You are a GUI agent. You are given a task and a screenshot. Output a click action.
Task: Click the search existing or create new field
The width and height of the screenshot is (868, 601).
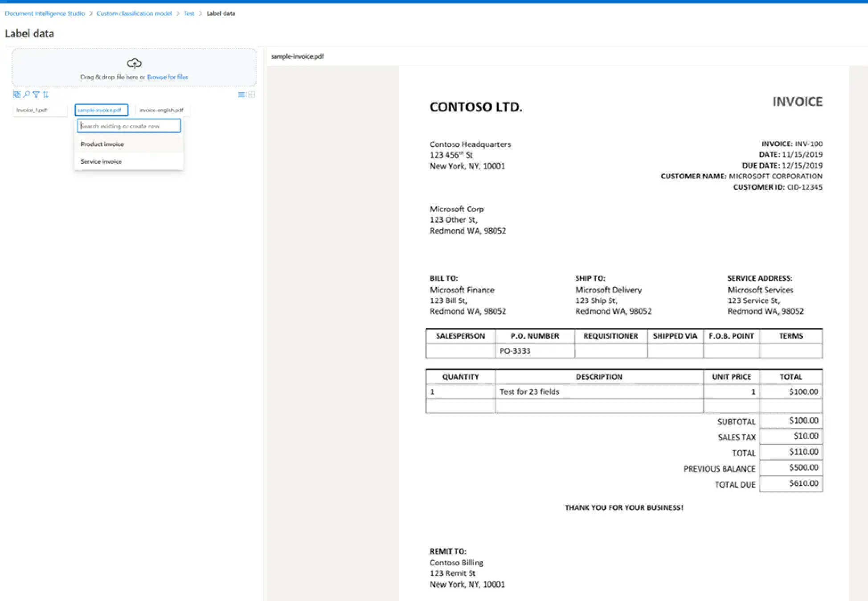[x=129, y=126]
